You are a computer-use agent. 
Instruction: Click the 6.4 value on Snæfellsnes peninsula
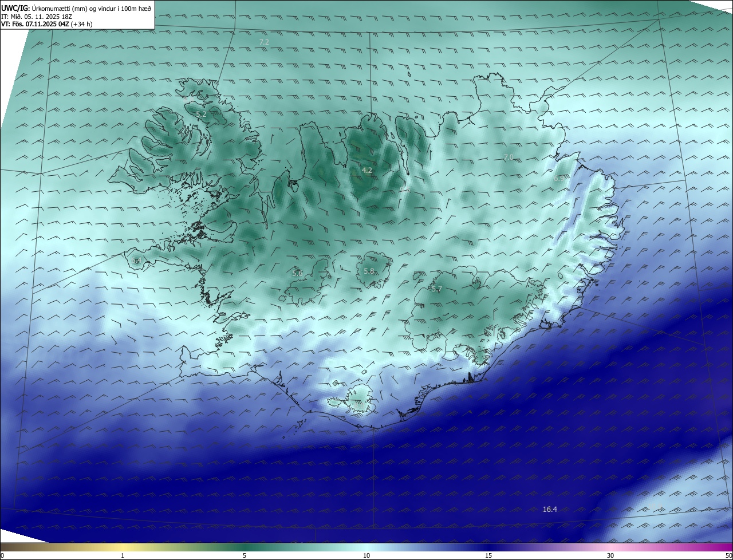(136, 261)
